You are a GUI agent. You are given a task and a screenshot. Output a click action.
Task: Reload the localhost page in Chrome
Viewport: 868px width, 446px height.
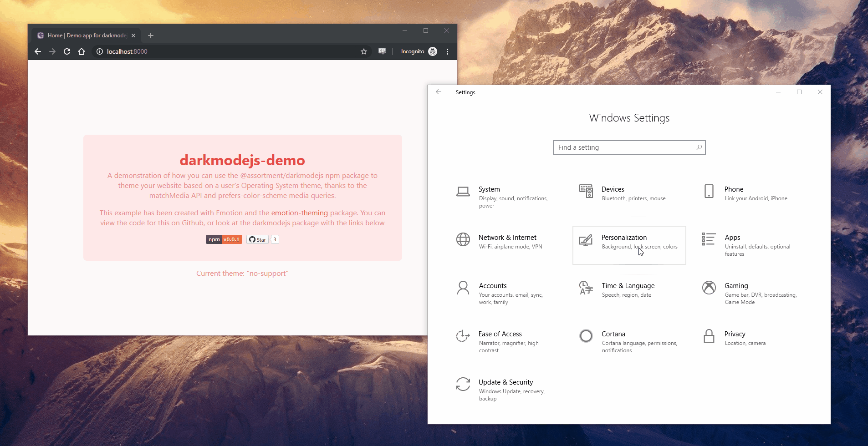tap(67, 51)
